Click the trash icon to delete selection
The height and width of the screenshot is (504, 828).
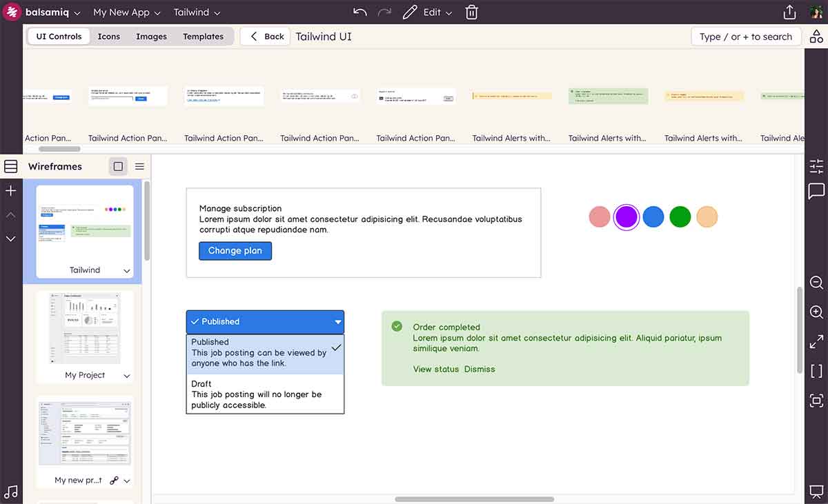tap(471, 12)
